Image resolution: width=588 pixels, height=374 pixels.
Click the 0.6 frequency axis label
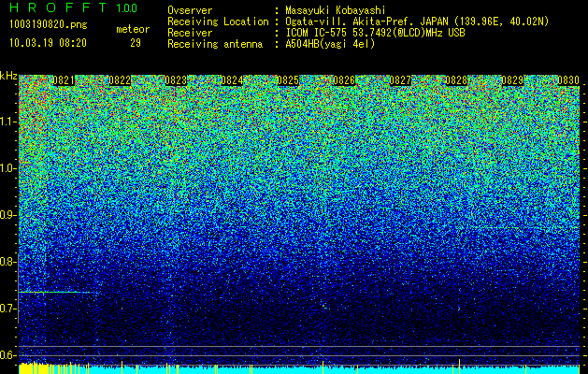[x=8, y=355]
